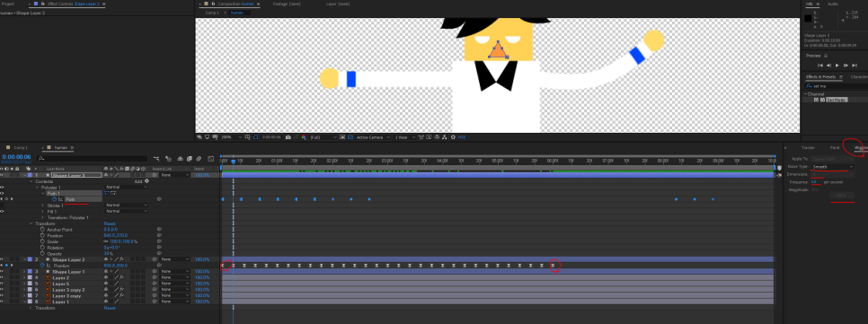This screenshot has width=868, height=324.
Task: Reset Transform of Layer 1
Action: [110, 308]
